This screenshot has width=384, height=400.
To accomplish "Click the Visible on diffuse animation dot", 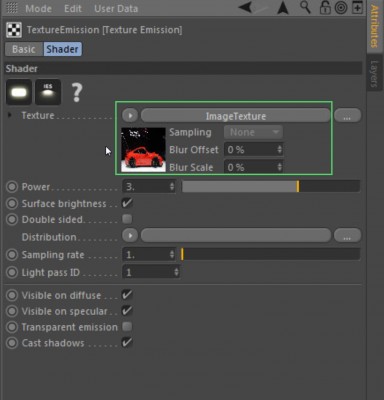I will [x=12, y=295].
